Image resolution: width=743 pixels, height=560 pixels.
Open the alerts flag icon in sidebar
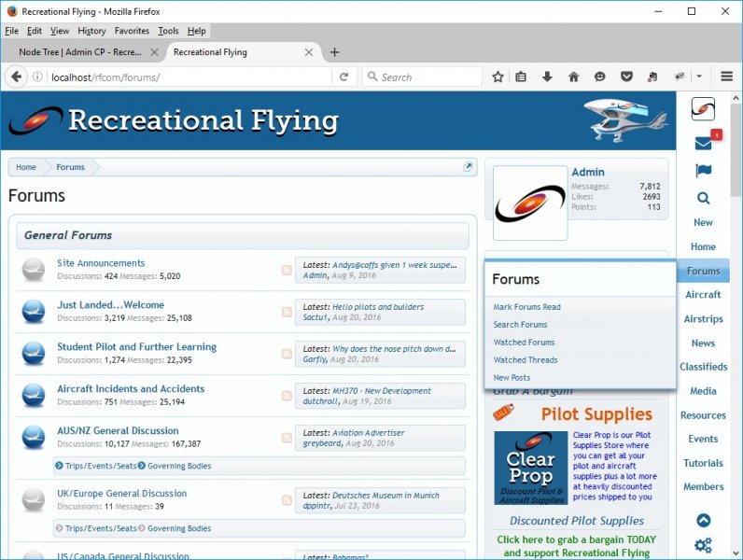click(703, 171)
